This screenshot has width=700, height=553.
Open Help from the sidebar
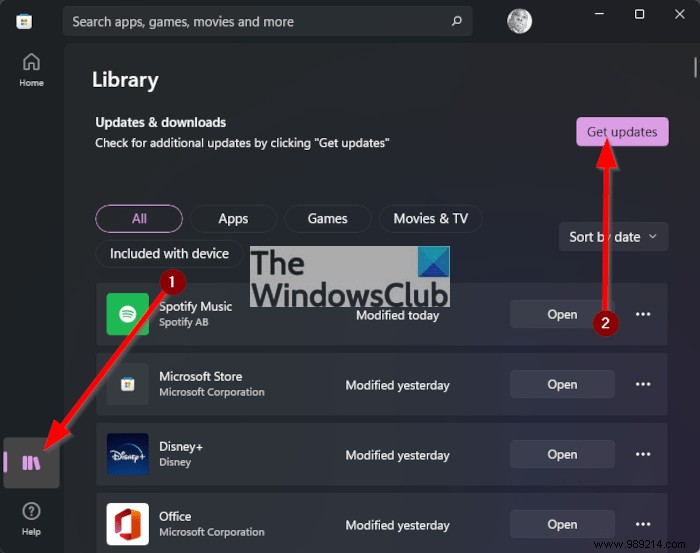31,519
